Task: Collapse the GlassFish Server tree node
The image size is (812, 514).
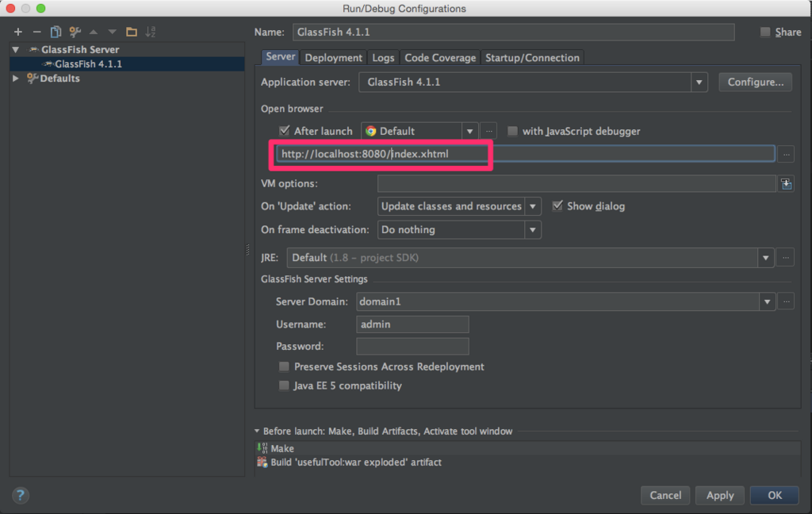Action: click(16, 50)
